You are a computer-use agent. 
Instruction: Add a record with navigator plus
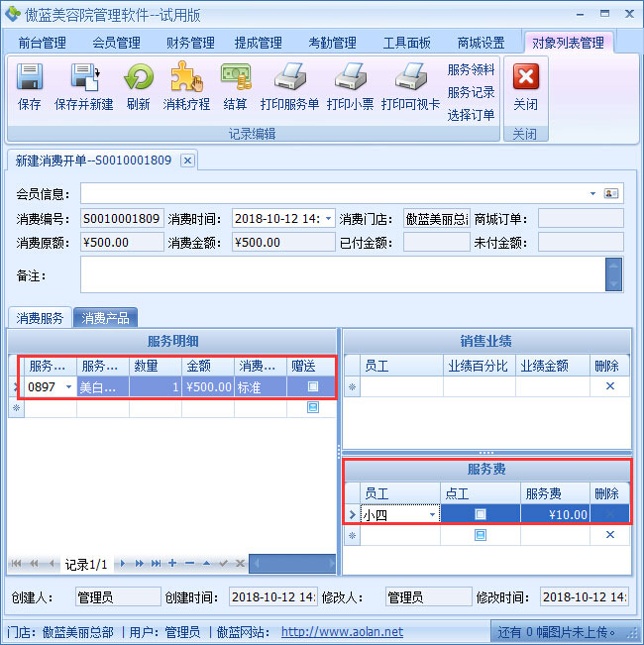172,563
